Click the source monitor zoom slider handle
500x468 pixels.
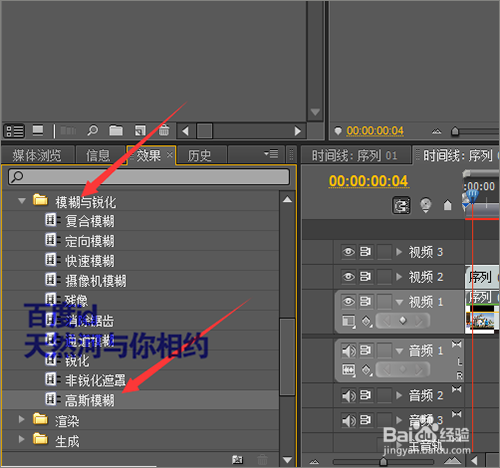(x=455, y=131)
